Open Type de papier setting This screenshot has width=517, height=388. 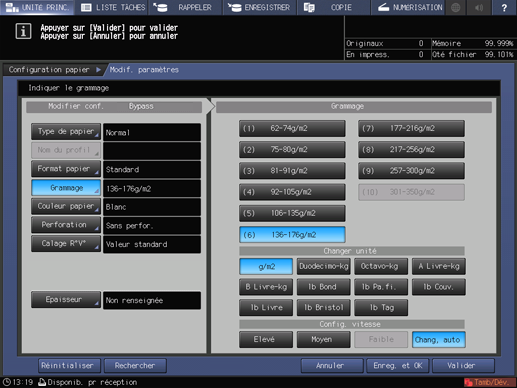(66, 132)
